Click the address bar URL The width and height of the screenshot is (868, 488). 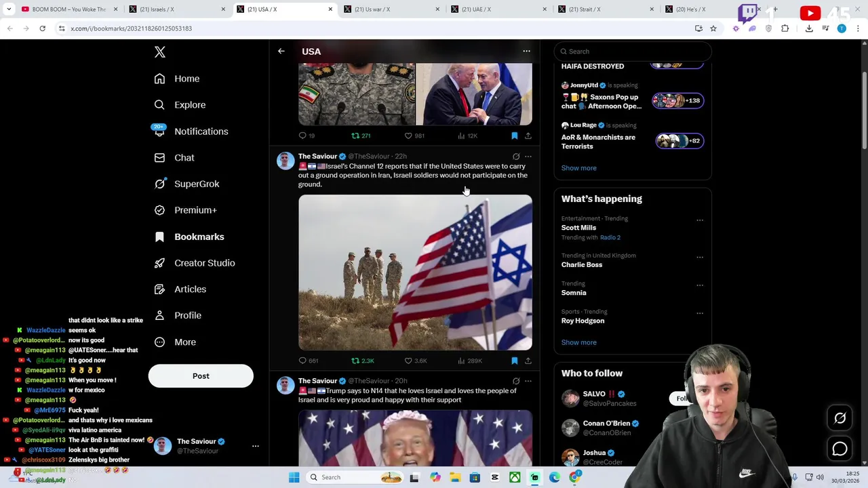131,28
